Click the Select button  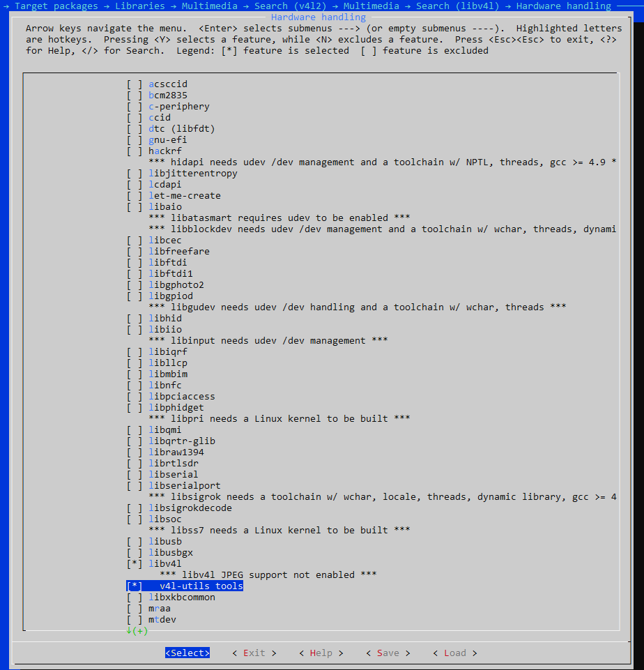pos(187,653)
